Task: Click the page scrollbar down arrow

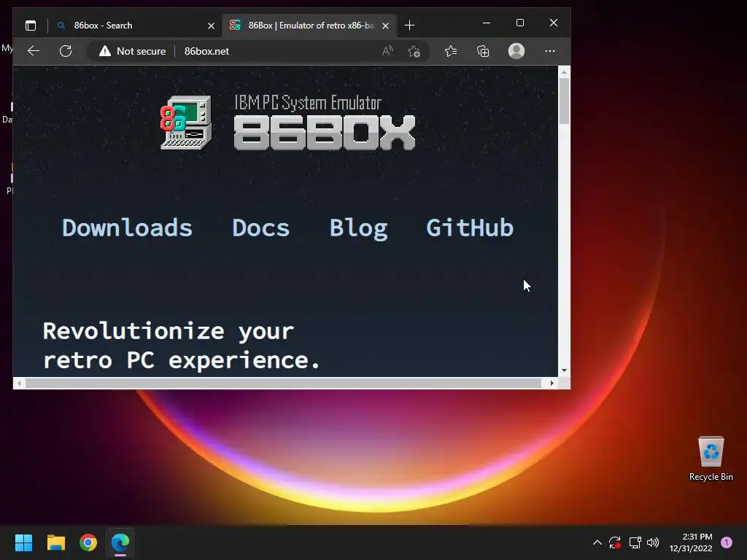Action: (x=564, y=370)
